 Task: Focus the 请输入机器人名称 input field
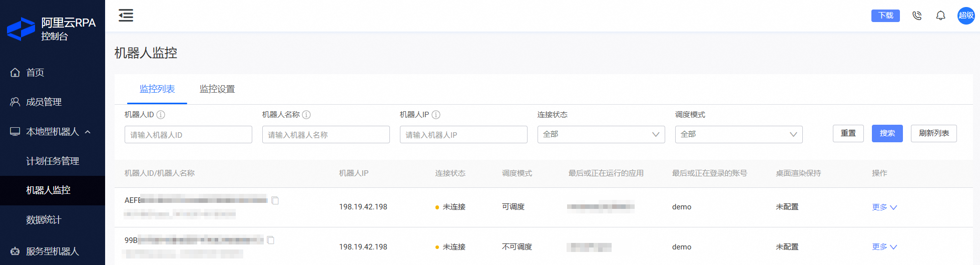(326, 135)
